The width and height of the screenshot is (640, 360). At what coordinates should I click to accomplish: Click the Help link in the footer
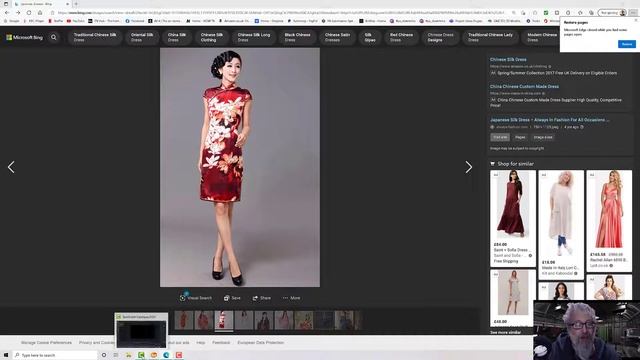click(200, 343)
